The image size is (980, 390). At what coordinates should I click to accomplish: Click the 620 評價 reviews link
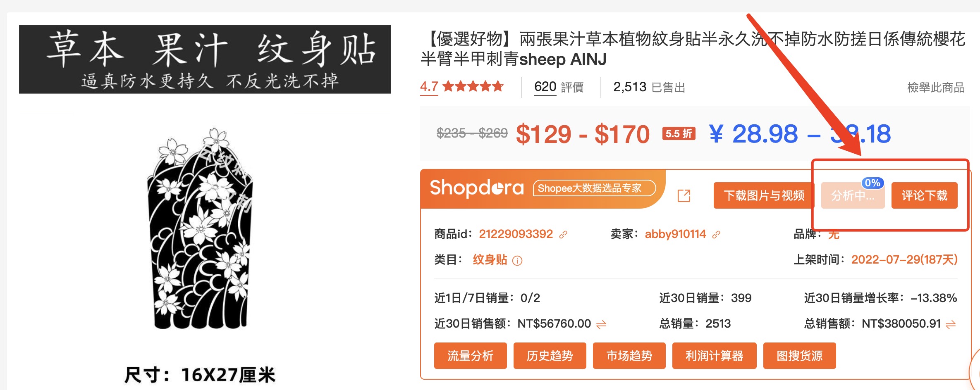coord(559,87)
